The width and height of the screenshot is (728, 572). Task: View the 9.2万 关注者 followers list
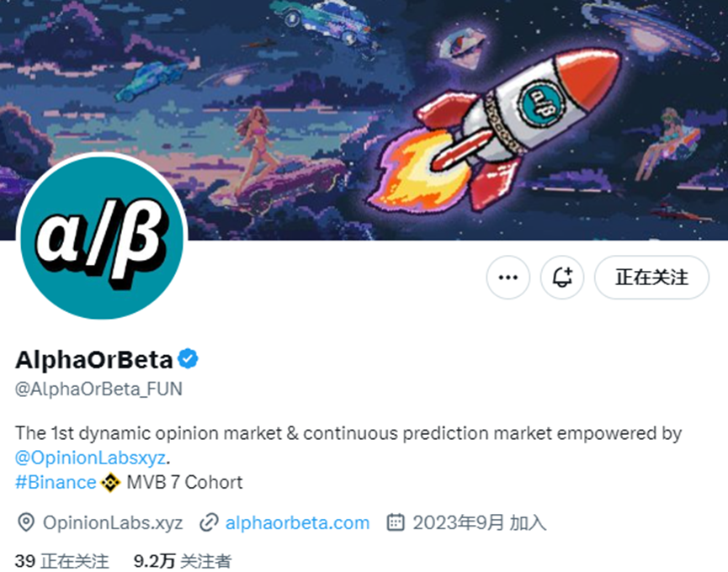coord(182,561)
